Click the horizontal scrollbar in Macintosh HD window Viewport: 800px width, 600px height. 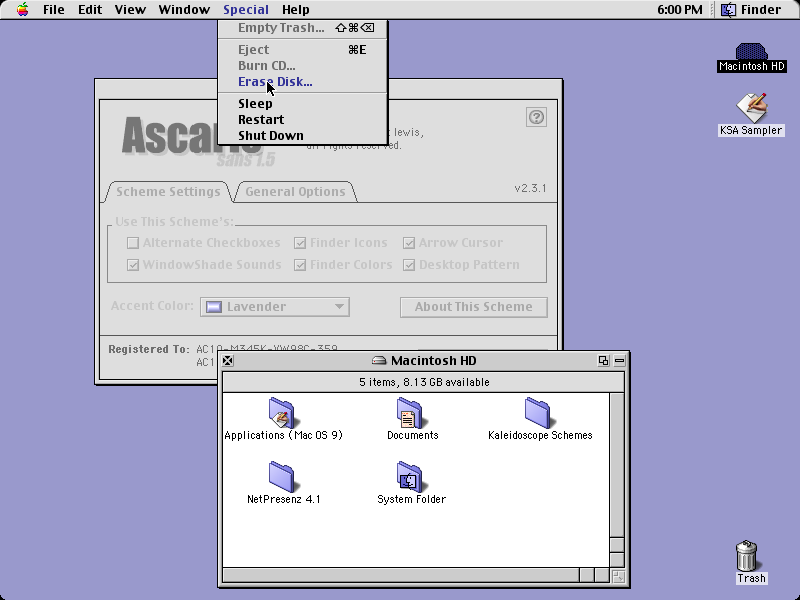416,576
